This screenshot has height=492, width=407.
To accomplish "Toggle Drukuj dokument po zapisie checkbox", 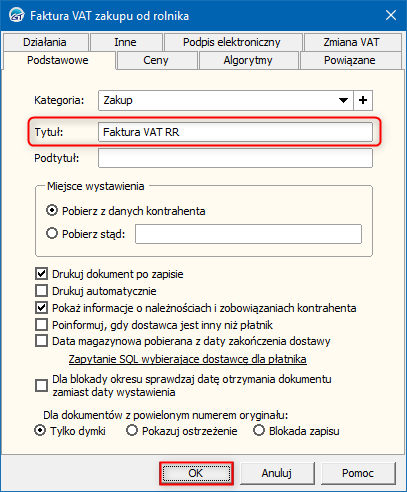I will 41,274.
